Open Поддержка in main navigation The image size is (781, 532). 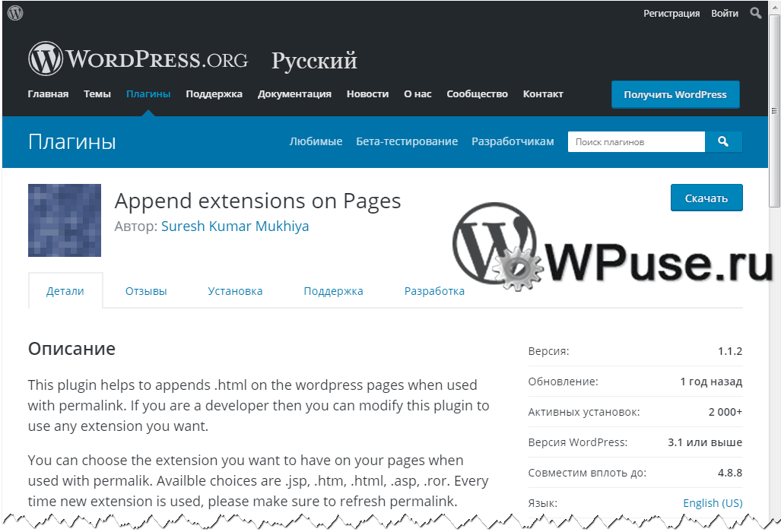[x=214, y=94]
